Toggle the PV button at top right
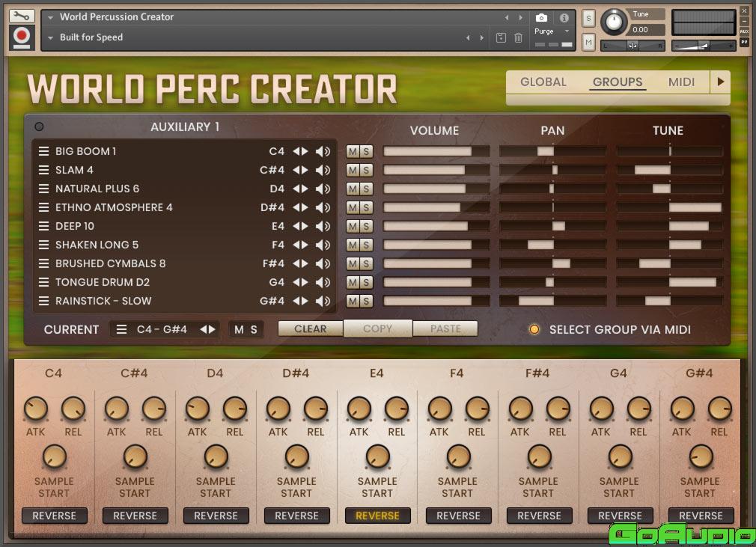 coord(744,42)
